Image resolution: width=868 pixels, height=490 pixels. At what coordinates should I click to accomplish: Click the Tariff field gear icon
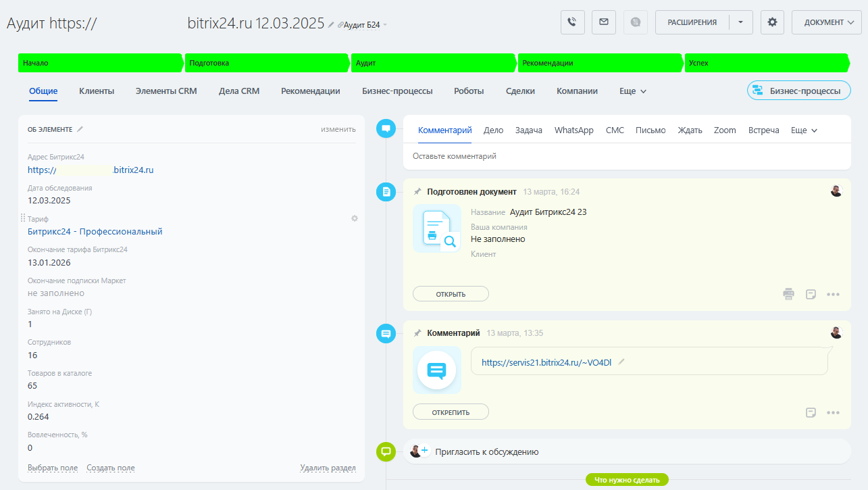355,218
